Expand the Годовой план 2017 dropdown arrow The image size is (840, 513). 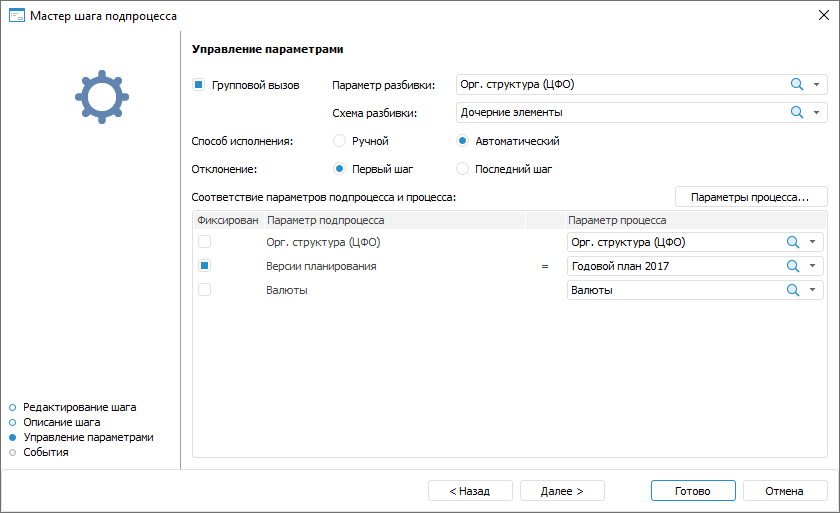813,266
